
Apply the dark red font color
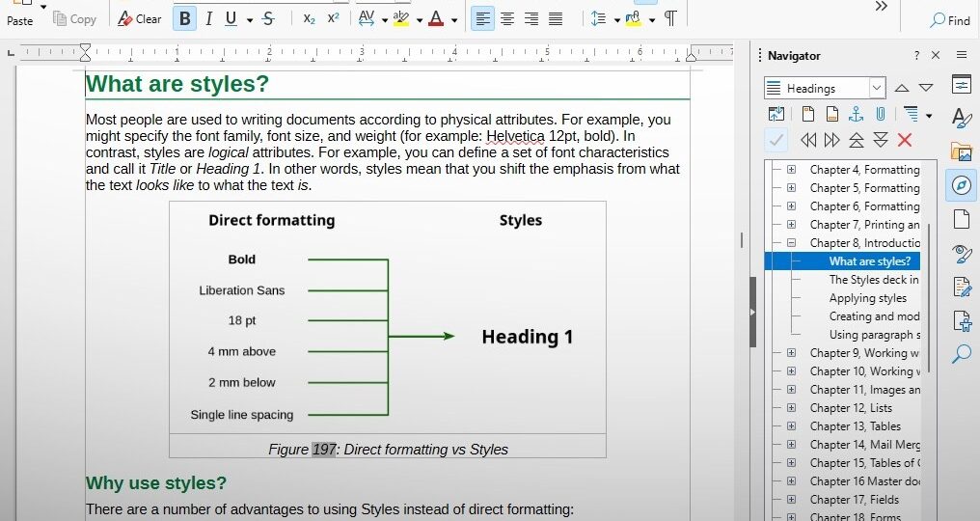click(436, 18)
